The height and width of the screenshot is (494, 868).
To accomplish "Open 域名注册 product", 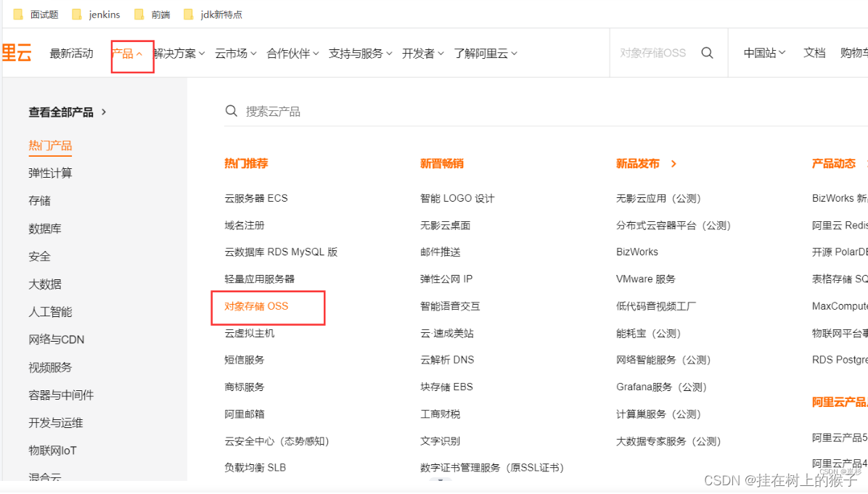I will 244,225.
